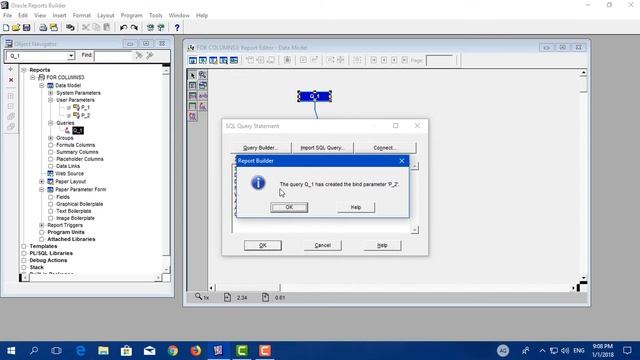
Task: Open the Insert menu
Action: point(59,15)
